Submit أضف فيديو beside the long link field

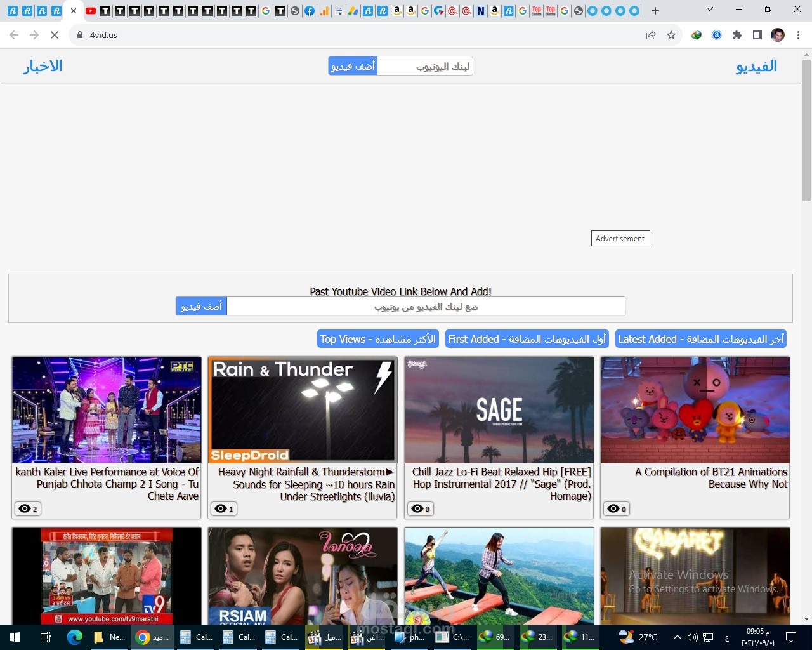point(202,307)
